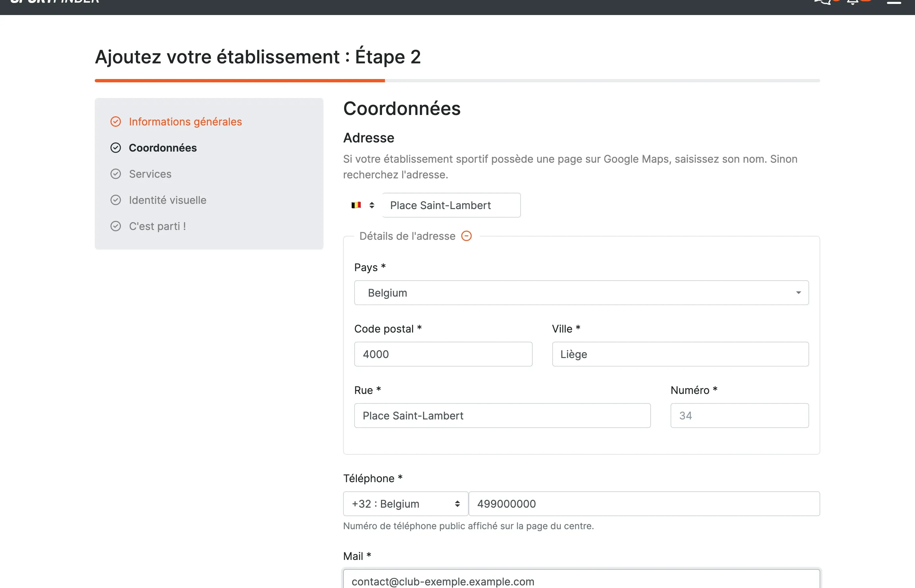Jump to the C'est parti ! step
The width and height of the screenshot is (915, 588).
click(157, 226)
